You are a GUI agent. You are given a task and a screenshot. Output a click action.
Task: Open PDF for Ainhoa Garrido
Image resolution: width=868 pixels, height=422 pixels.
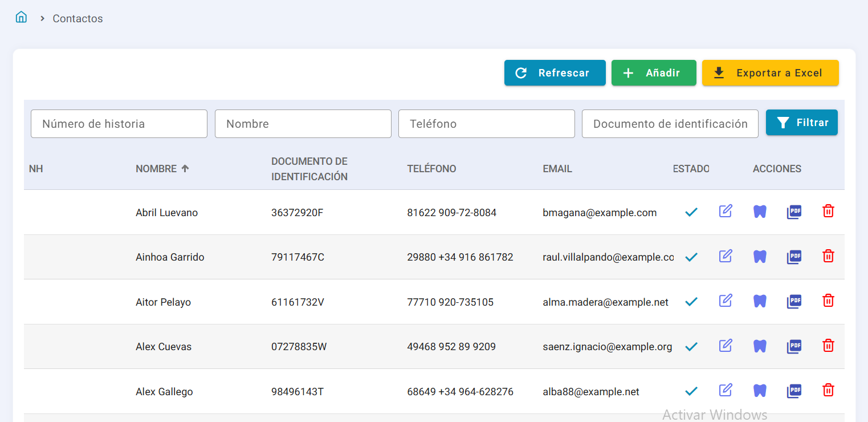click(x=794, y=257)
